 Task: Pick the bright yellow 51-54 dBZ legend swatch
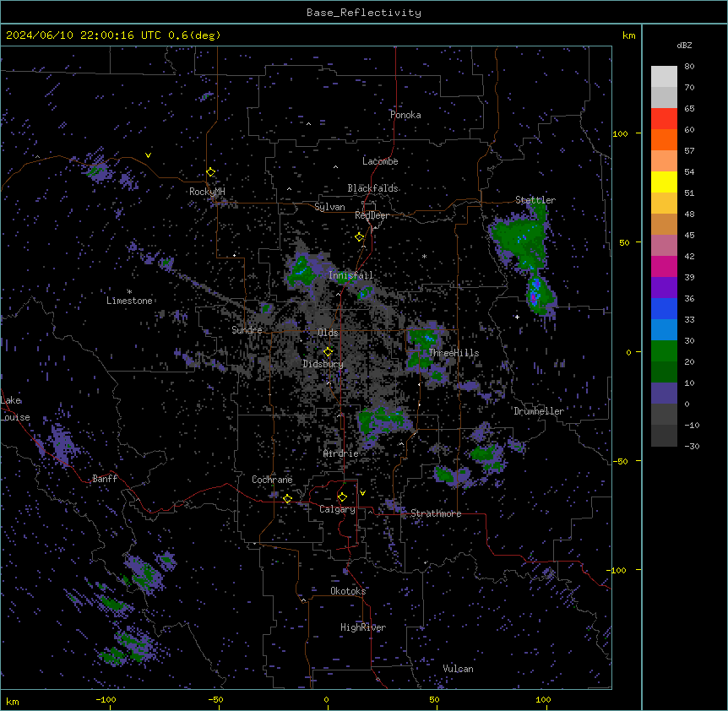[x=664, y=182]
